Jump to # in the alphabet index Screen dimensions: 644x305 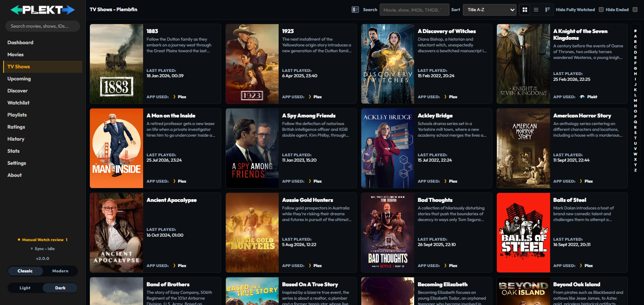tap(635, 31)
